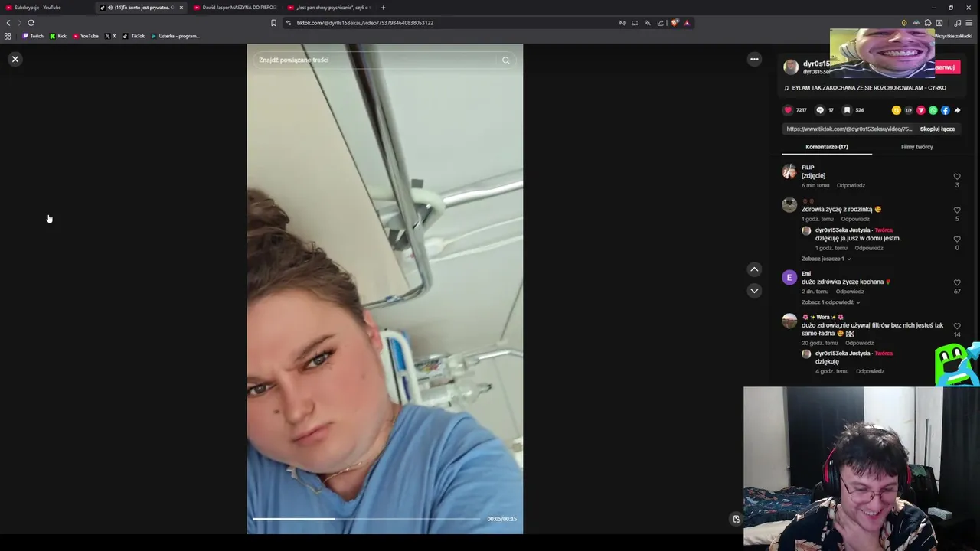Click the share page icon in address bar
The image size is (980, 551).
click(660, 23)
